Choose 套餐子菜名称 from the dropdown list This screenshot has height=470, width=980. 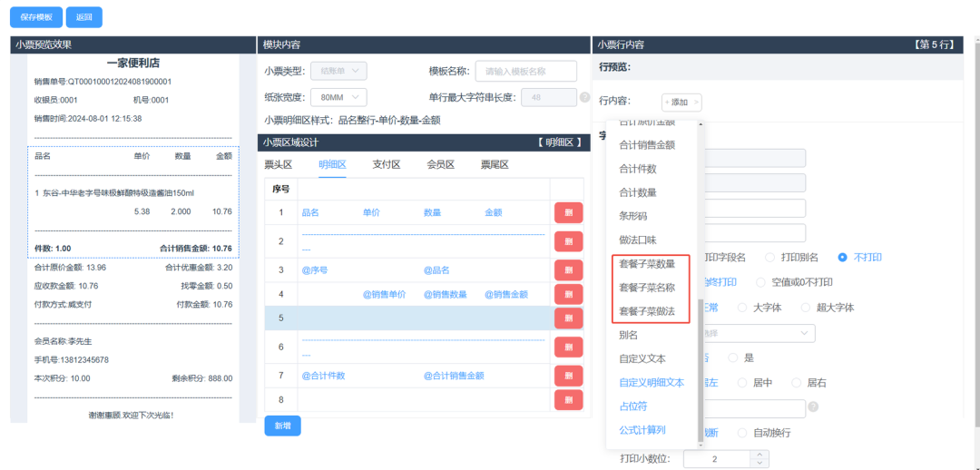pos(647,288)
